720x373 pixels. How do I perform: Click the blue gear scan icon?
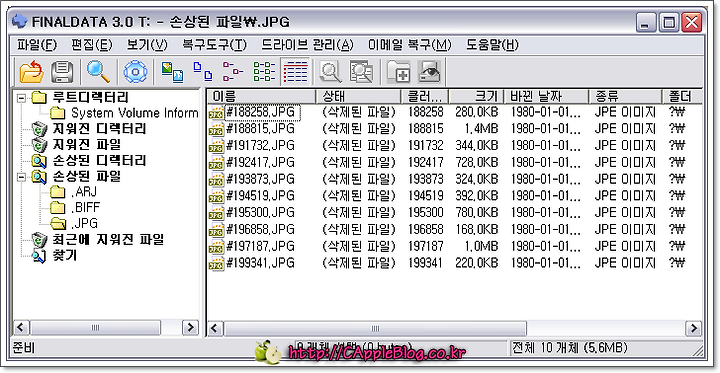tap(135, 72)
